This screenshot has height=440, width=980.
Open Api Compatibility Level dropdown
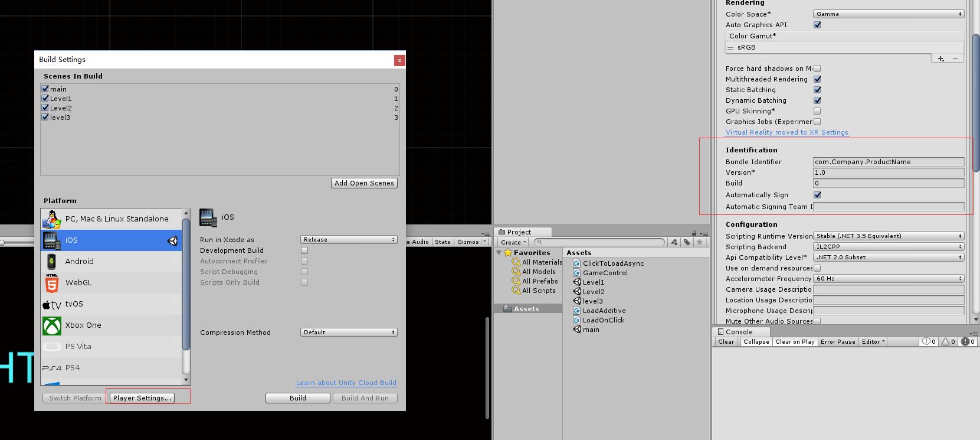pos(889,258)
